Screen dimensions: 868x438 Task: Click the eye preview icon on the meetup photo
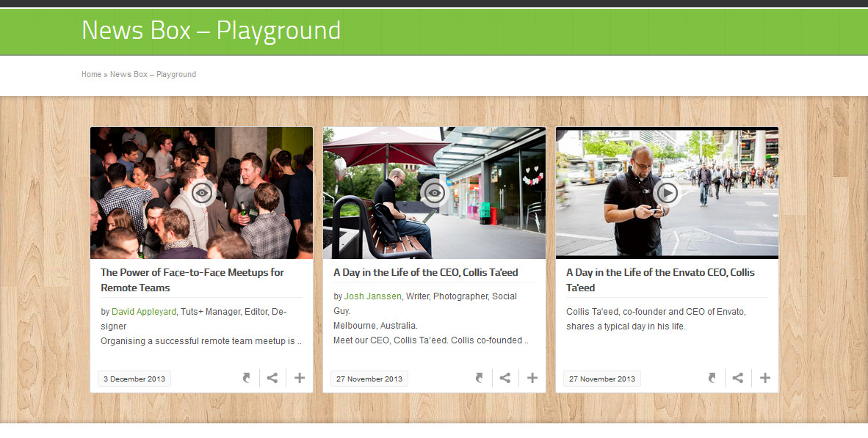click(202, 193)
